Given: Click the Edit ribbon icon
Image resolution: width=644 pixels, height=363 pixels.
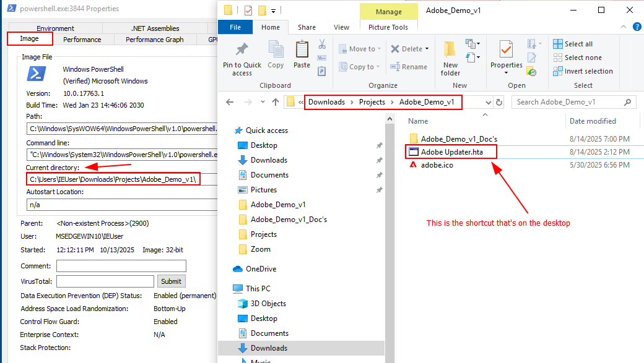Looking at the screenshot, I should coord(531,58).
